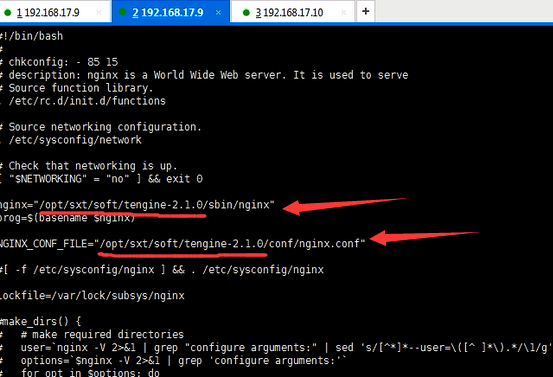Click the '"$NETWORKING" = "no" ] && exit 0' line
Screen dimensions: 553x377
tap(101, 179)
